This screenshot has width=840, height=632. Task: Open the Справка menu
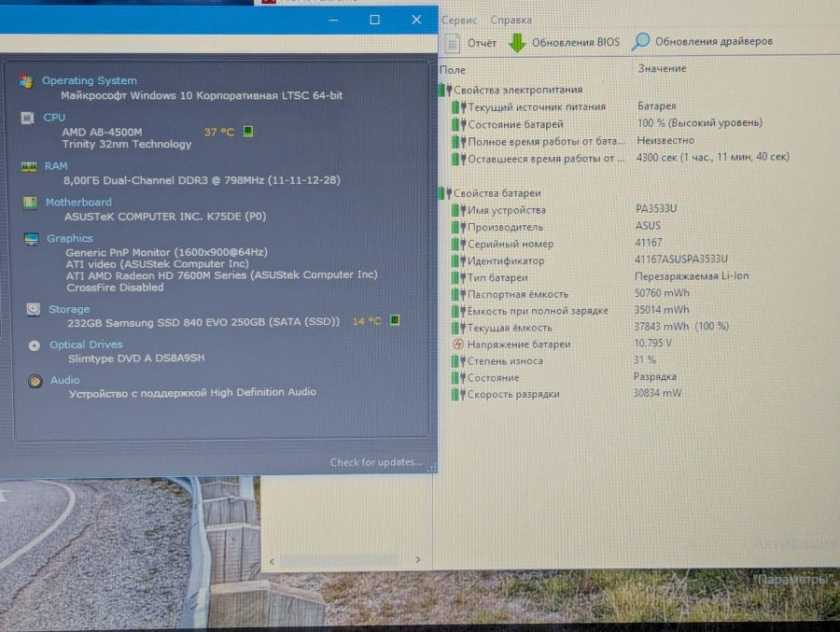click(511, 21)
